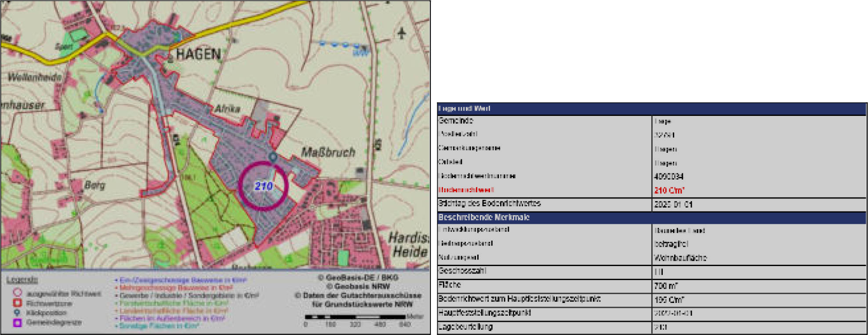Click the map scale bar
Screen dimensions: 868x335
coord(355,317)
